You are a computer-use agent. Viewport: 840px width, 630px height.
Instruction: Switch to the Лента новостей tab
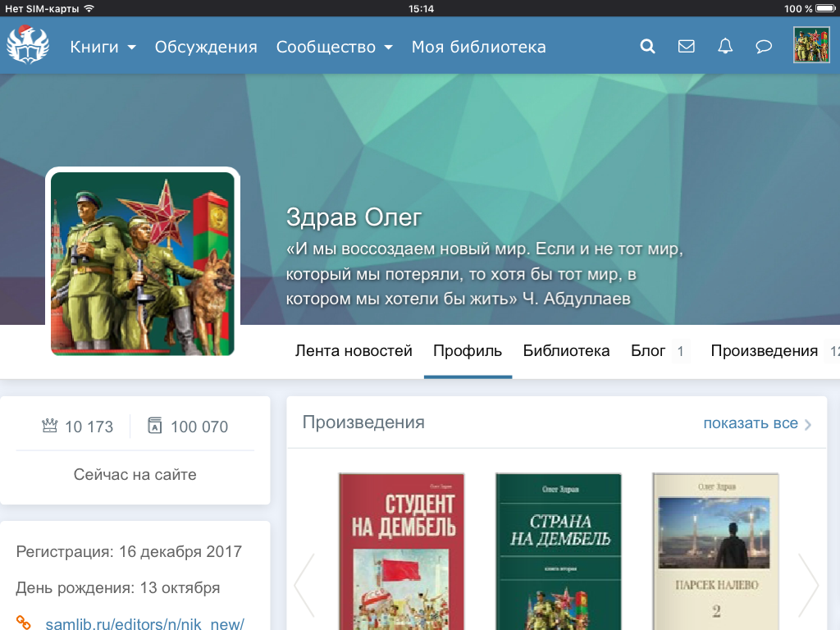(354, 351)
